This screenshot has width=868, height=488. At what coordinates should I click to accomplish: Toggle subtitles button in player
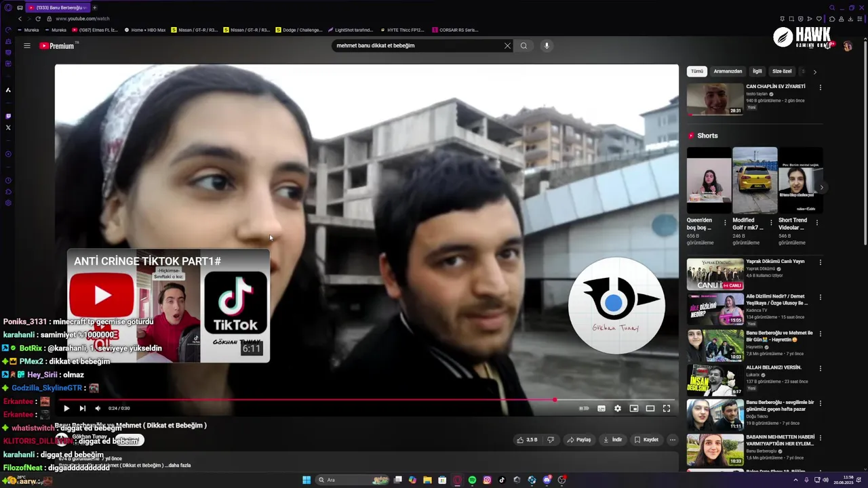(x=601, y=408)
